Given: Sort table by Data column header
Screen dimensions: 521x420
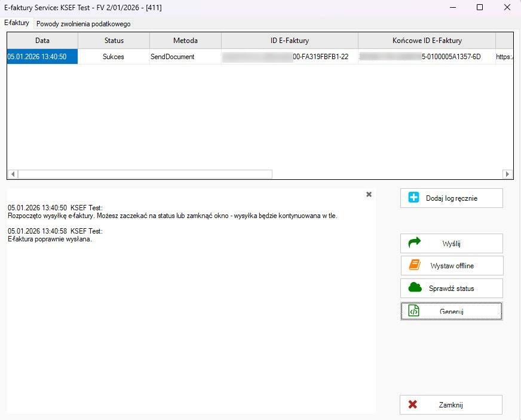Looking at the screenshot, I should pyautogui.click(x=42, y=41).
